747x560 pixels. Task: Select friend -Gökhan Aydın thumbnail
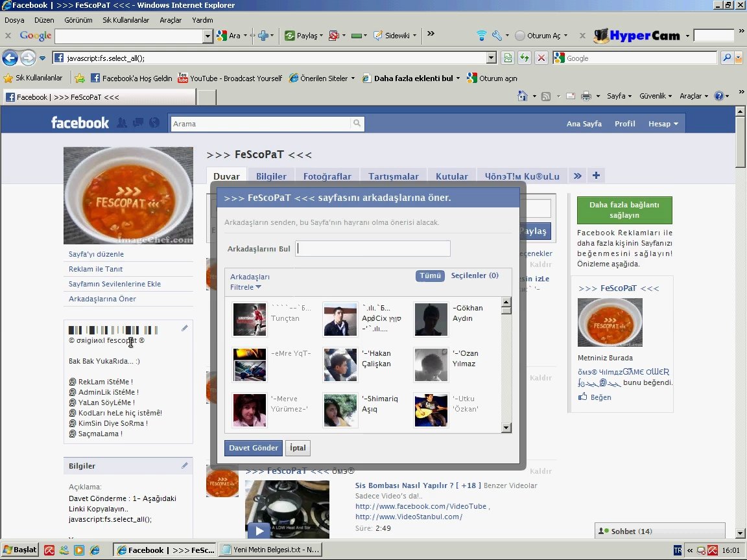[431, 319]
